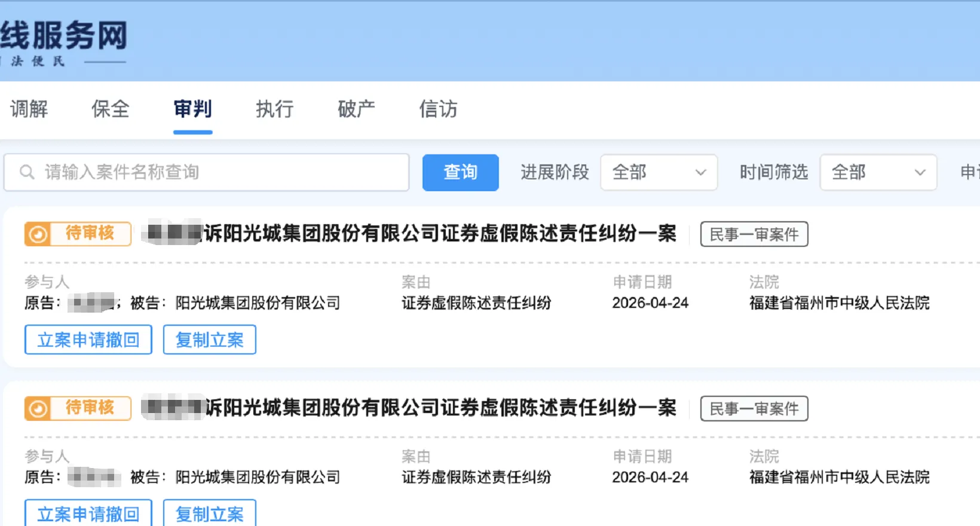Click 复制立案 on the second case
980x526 pixels.
tap(210, 513)
